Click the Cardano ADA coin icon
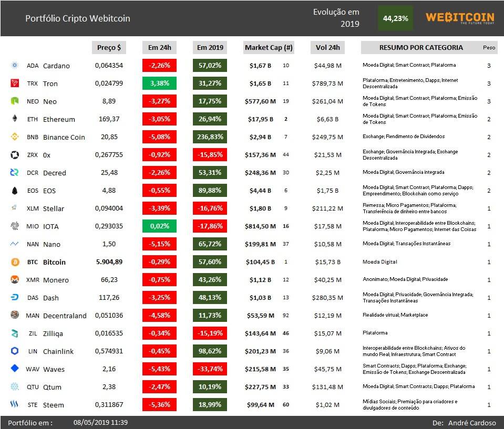This screenshot has height=429, width=504. coord(15,66)
